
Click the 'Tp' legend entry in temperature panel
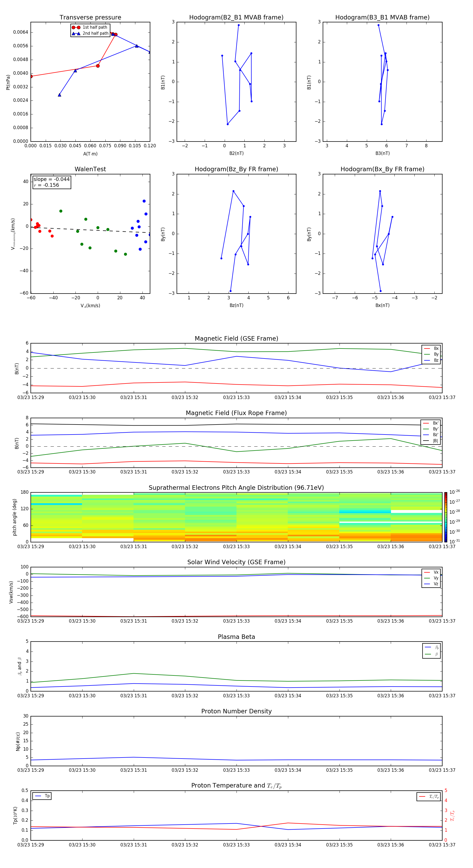click(42, 796)
